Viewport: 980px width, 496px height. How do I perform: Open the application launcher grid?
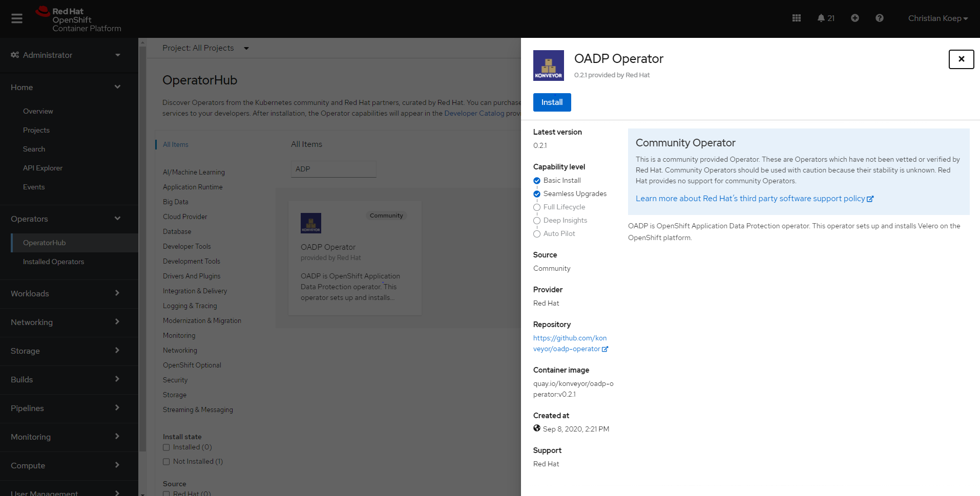pos(797,18)
